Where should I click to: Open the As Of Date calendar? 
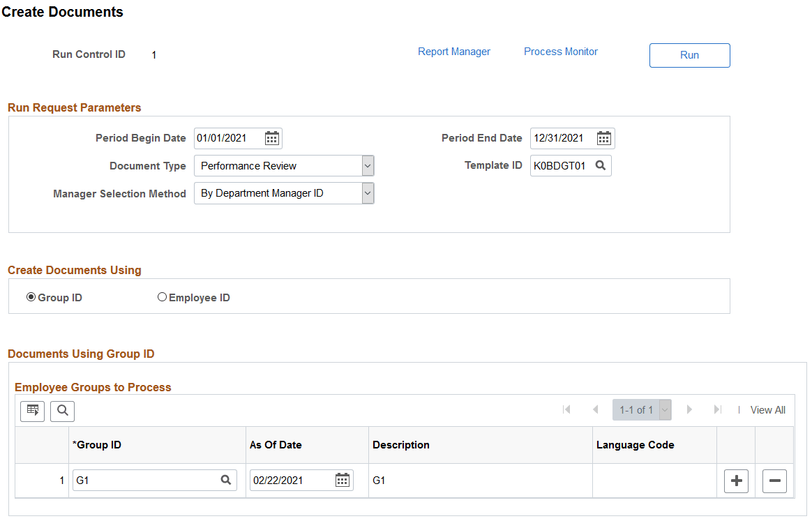[x=342, y=480]
